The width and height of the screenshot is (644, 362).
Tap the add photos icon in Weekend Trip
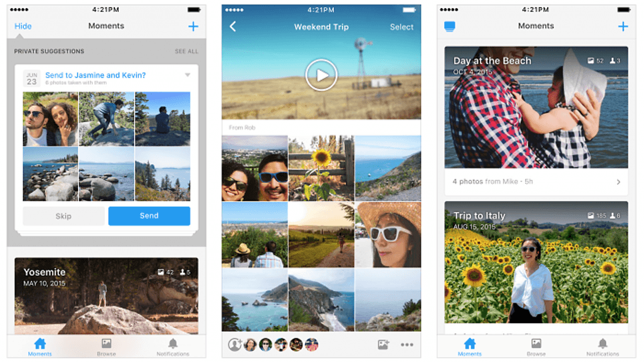tap(383, 344)
